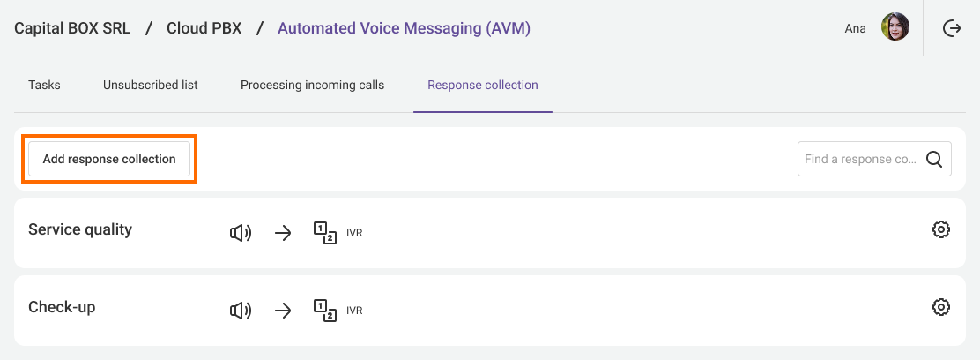
Task: Open Check-up settings gear
Action: point(940,308)
